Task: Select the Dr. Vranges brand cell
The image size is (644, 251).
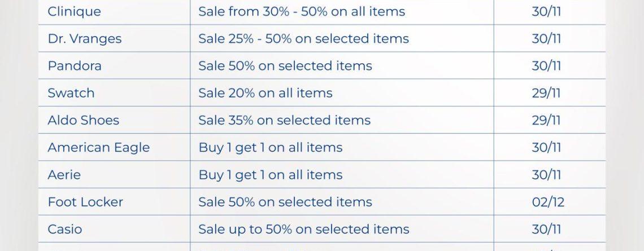Action: (x=84, y=39)
